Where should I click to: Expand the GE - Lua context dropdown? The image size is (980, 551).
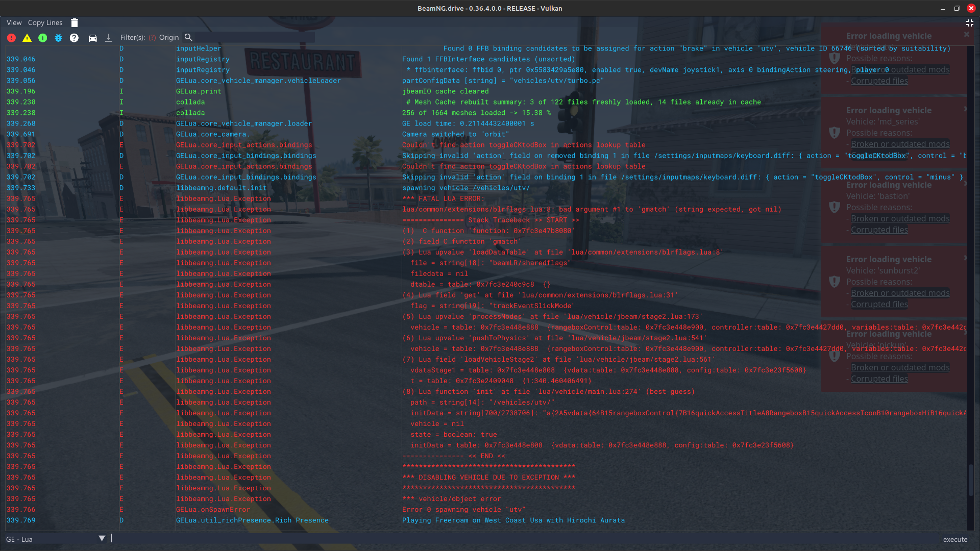[102, 538]
